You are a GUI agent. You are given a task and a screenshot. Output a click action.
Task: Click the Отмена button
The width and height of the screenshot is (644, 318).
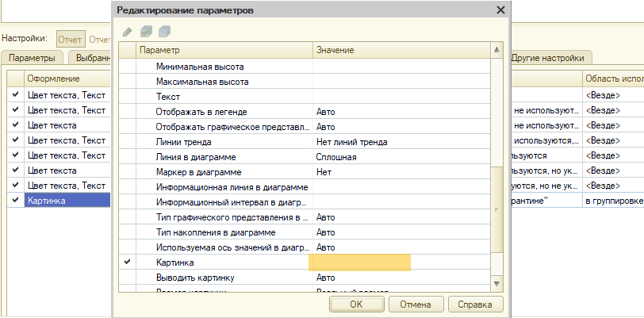[416, 305]
